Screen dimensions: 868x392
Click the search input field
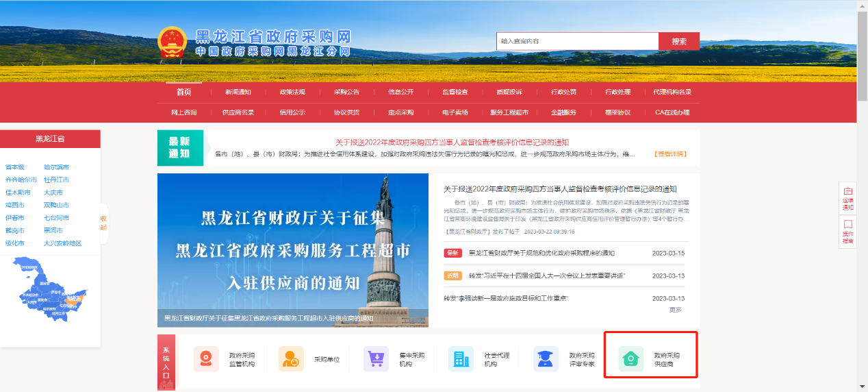point(577,41)
